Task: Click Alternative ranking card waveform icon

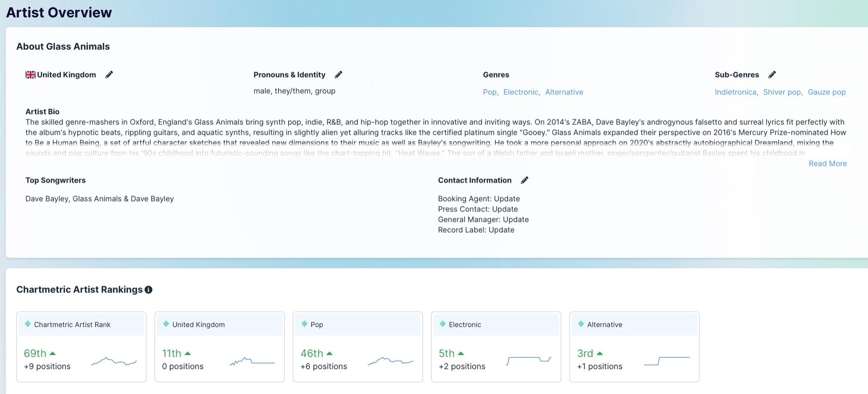Action: pyautogui.click(x=581, y=324)
